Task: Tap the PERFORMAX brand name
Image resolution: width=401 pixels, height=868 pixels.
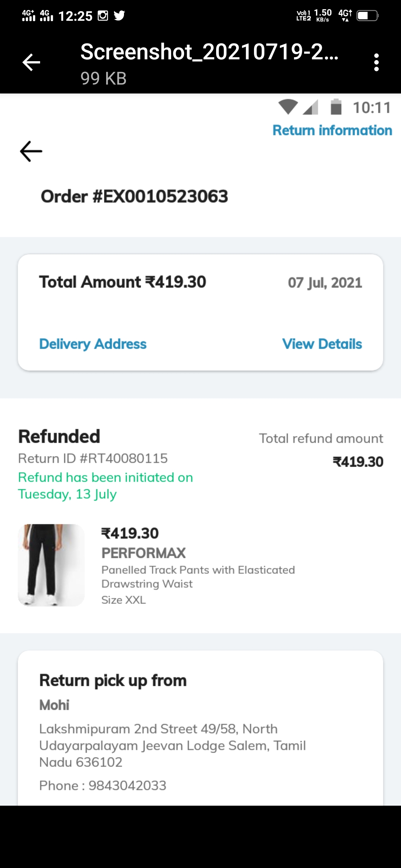Action: [143, 553]
